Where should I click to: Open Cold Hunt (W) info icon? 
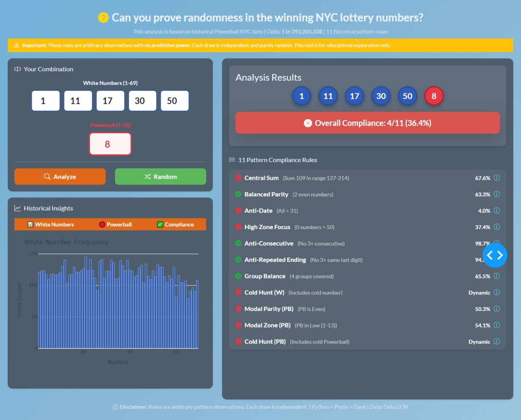[x=497, y=292]
